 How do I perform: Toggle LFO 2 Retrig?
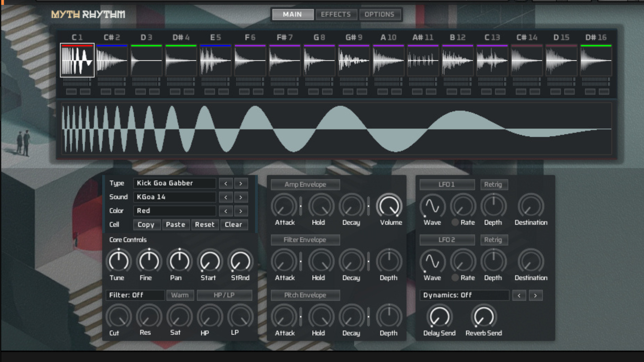click(494, 240)
